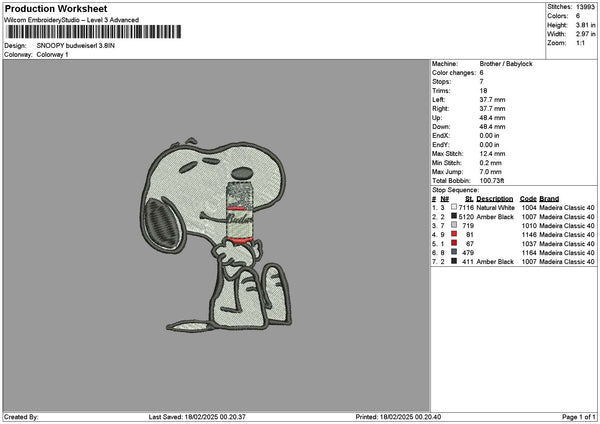Screen dimensions: 600x424
Task: Click the N# column header
Action: (x=444, y=199)
